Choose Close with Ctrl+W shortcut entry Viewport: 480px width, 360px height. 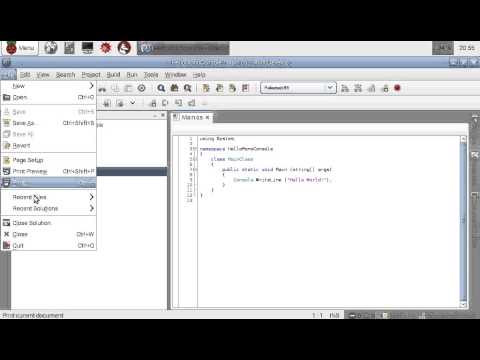pyautogui.click(x=49, y=234)
